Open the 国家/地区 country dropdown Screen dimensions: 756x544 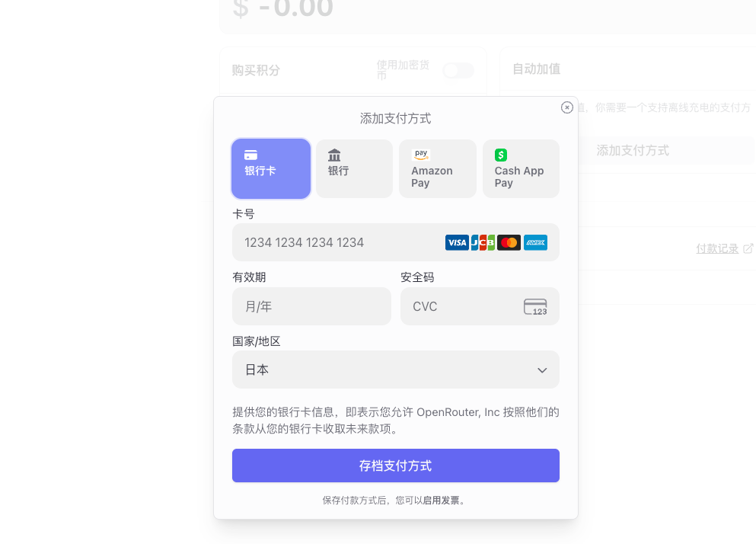541,370
